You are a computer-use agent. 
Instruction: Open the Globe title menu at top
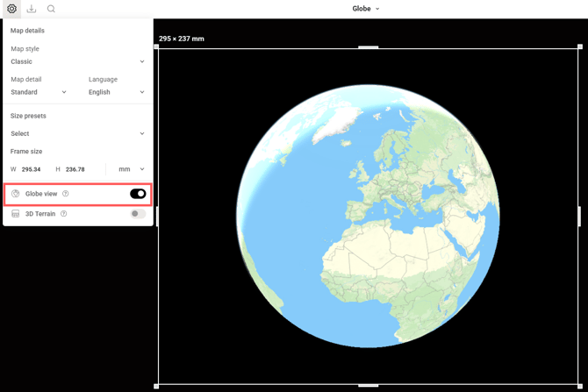(366, 9)
